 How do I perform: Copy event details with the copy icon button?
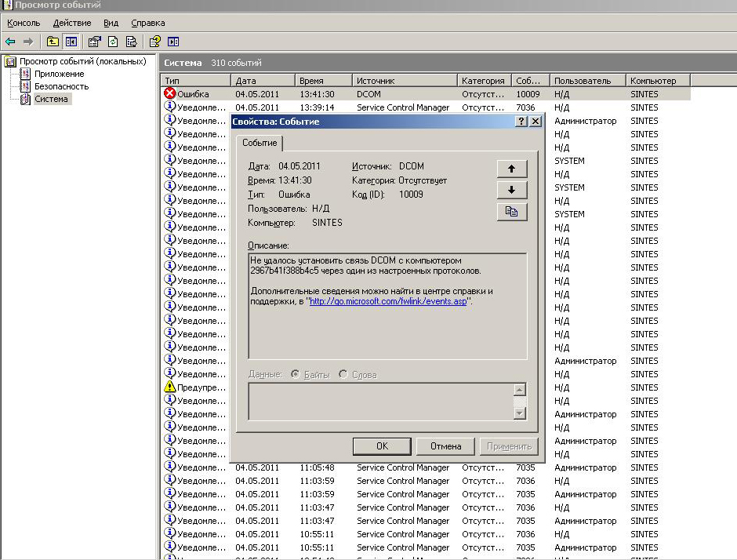point(512,212)
